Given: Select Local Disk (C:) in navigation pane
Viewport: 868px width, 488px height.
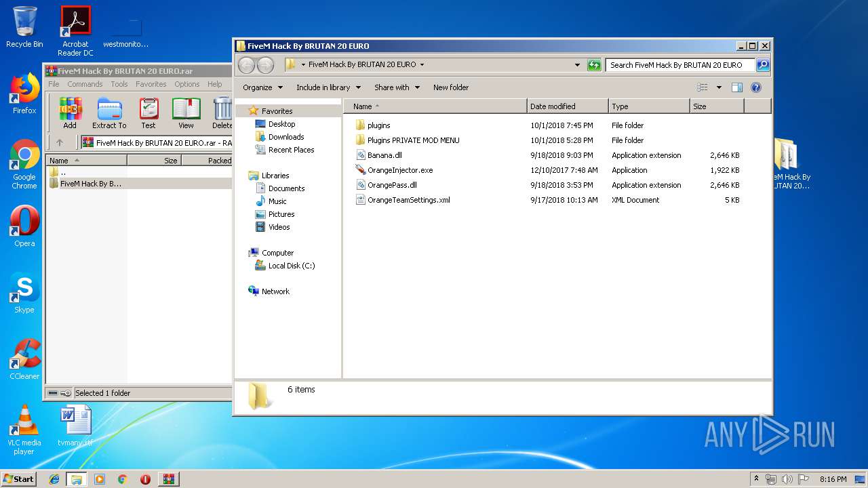Looking at the screenshot, I should (292, 266).
